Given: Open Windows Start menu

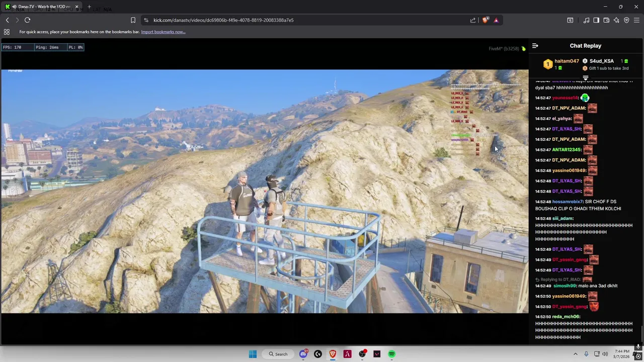Looking at the screenshot, I should (x=253, y=354).
